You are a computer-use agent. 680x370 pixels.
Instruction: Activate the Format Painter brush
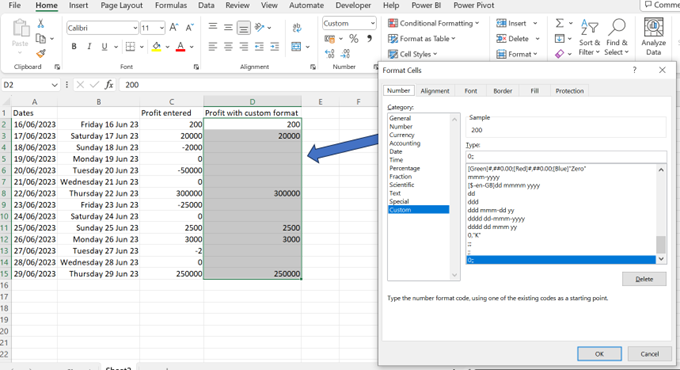pyautogui.click(x=40, y=54)
